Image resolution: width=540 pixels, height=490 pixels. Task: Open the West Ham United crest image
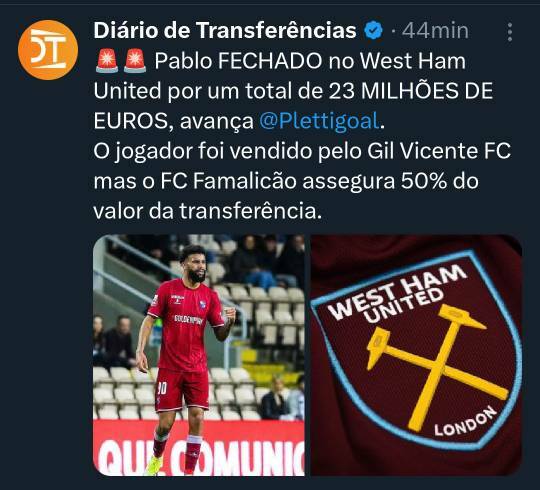[x=416, y=355]
